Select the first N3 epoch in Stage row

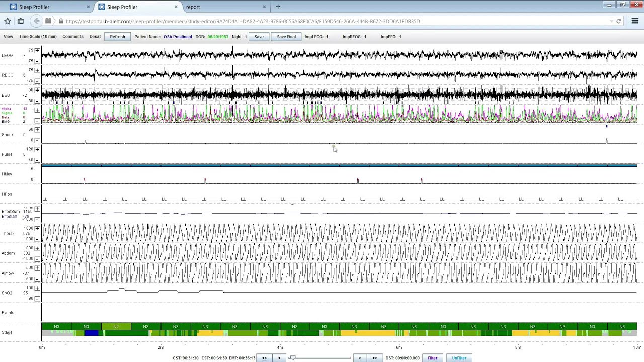[x=56, y=327]
